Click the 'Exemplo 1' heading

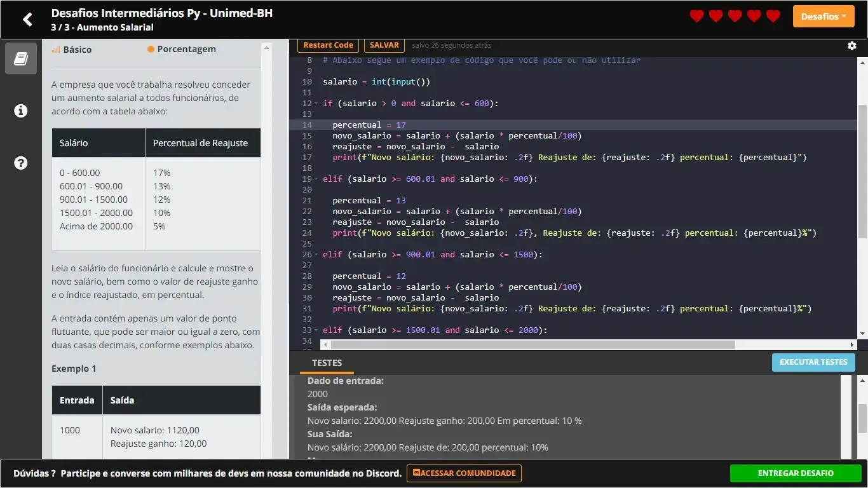click(74, 369)
